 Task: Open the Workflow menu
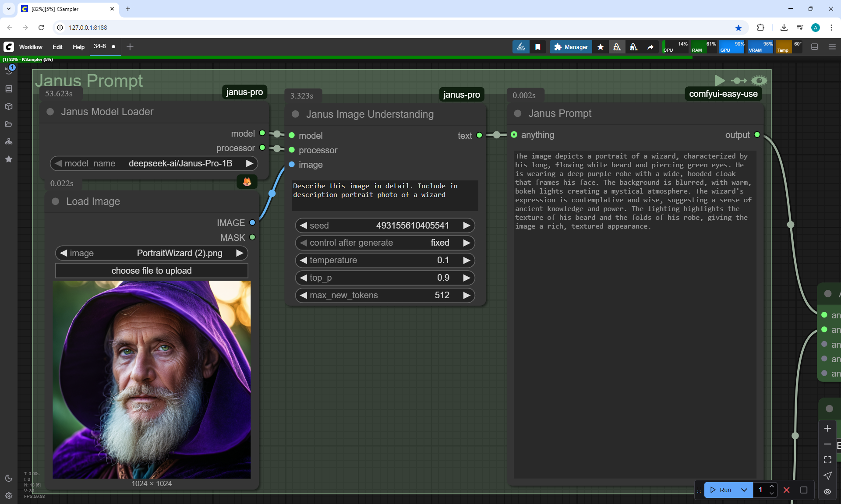tap(31, 47)
